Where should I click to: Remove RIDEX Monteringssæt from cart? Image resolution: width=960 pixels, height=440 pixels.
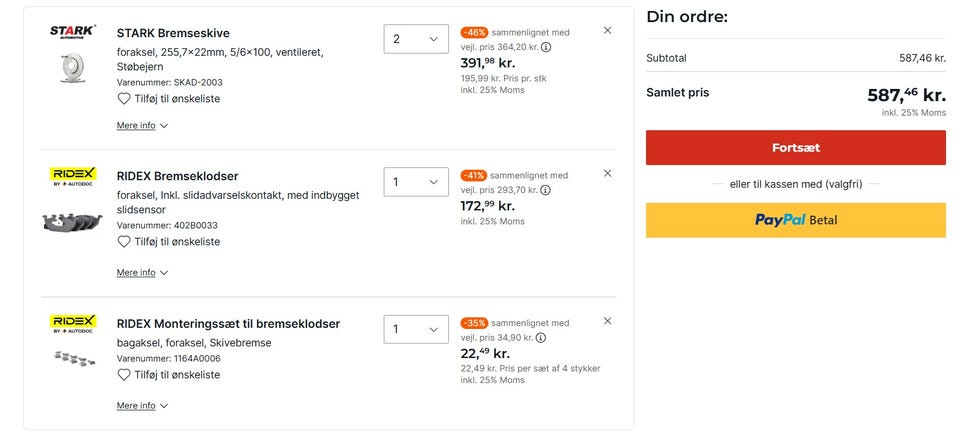(x=607, y=322)
